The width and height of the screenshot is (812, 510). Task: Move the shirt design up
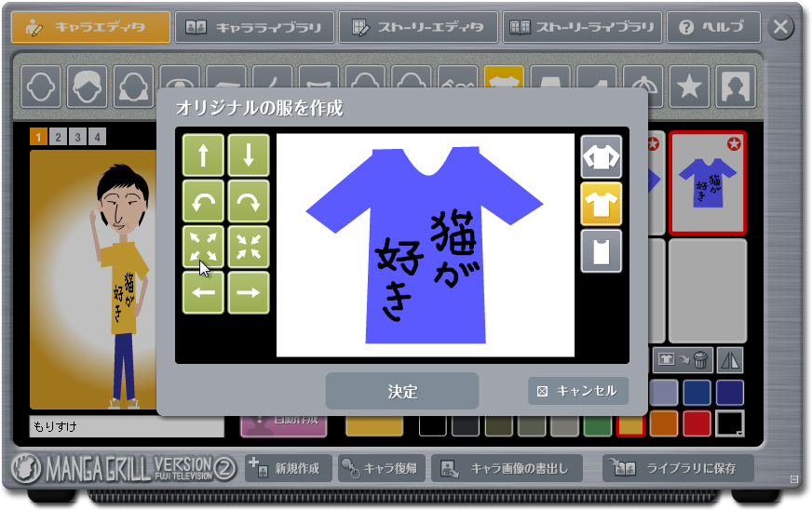[x=203, y=155]
